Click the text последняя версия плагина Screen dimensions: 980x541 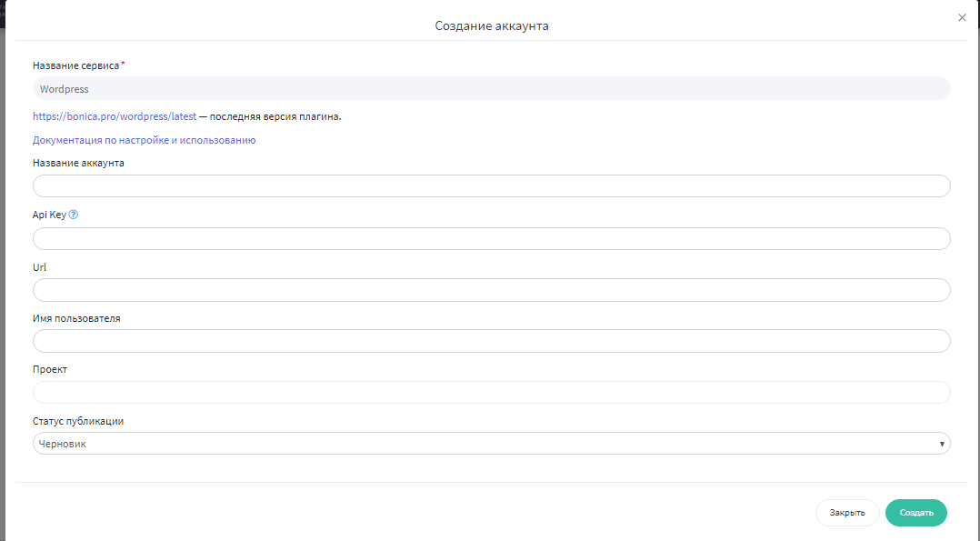point(275,116)
